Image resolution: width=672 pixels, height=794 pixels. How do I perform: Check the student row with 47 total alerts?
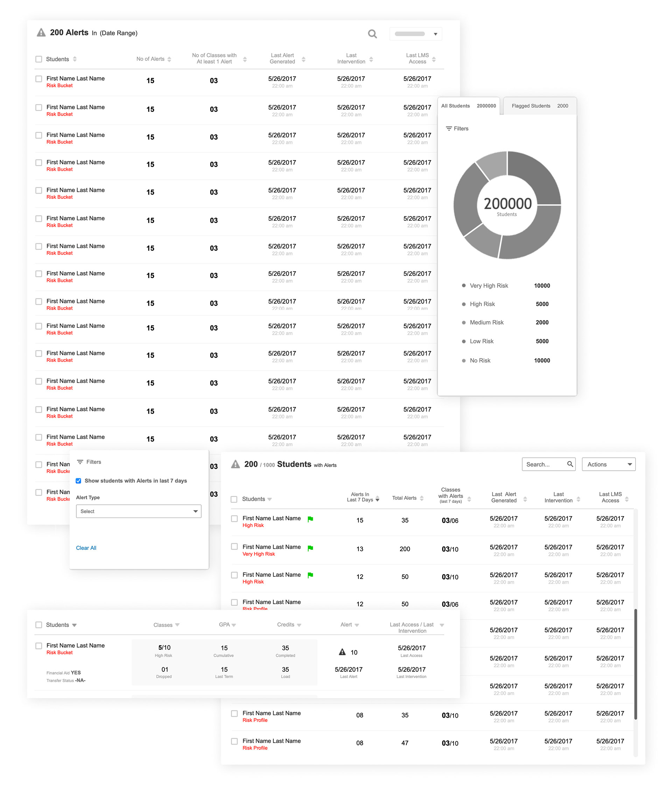click(234, 741)
